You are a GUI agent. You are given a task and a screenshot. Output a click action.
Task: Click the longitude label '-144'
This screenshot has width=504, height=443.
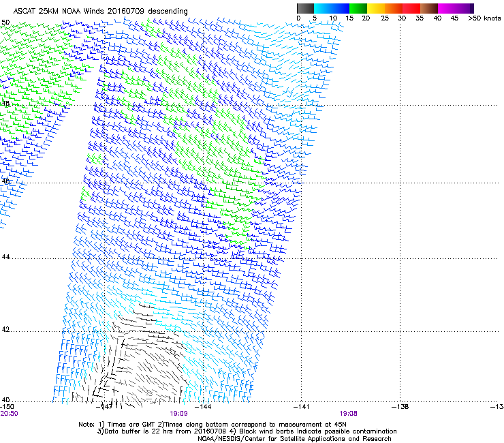(x=204, y=407)
